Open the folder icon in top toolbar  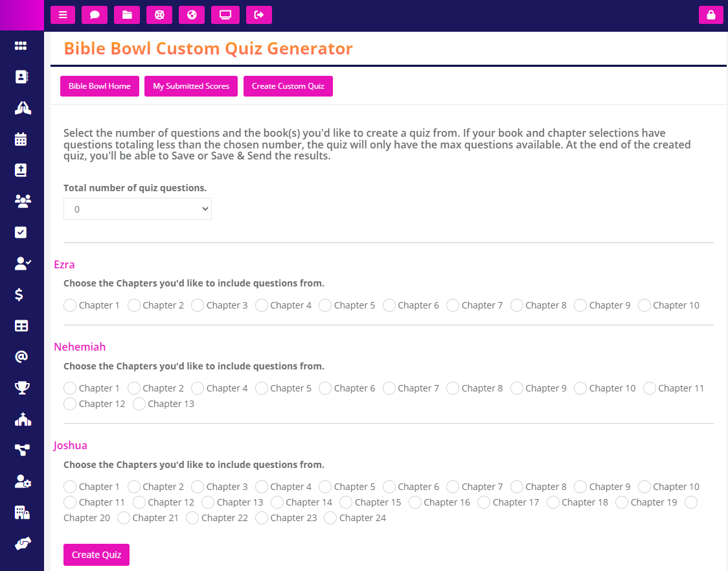tap(127, 15)
